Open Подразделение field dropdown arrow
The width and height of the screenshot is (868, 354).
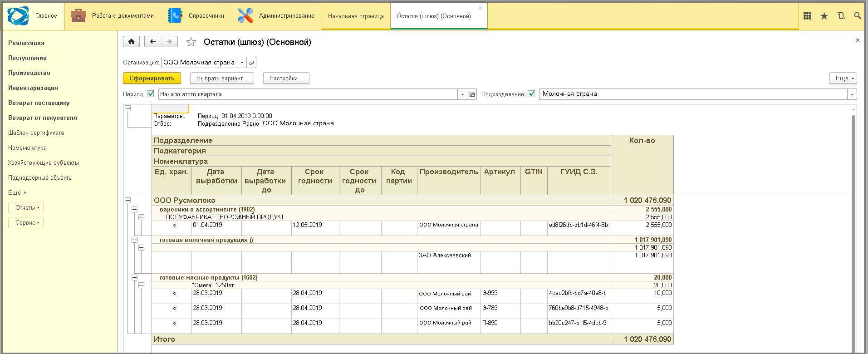point(852,94)
